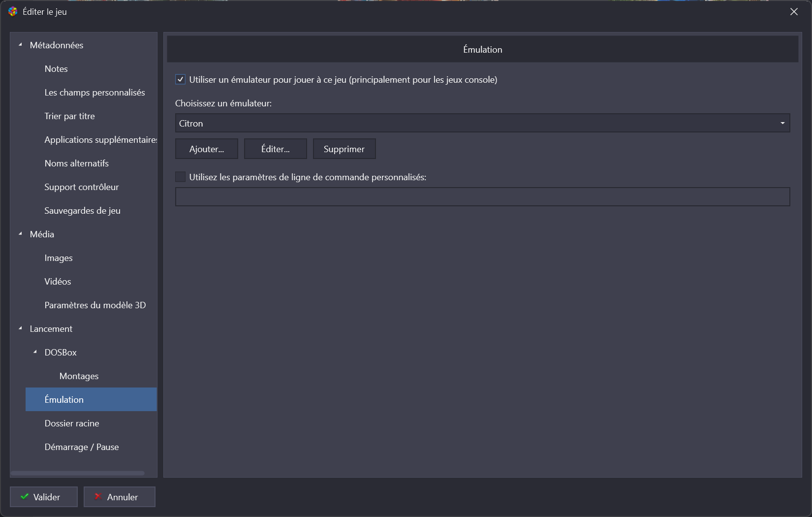Click the Éditer... emulator button
The width and height of the screenshot is (812, 517).
coord(275,149)
